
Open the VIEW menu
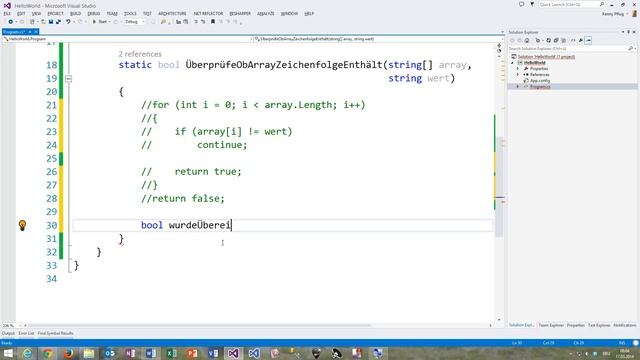pyautogui.click(x=36, y=13)
